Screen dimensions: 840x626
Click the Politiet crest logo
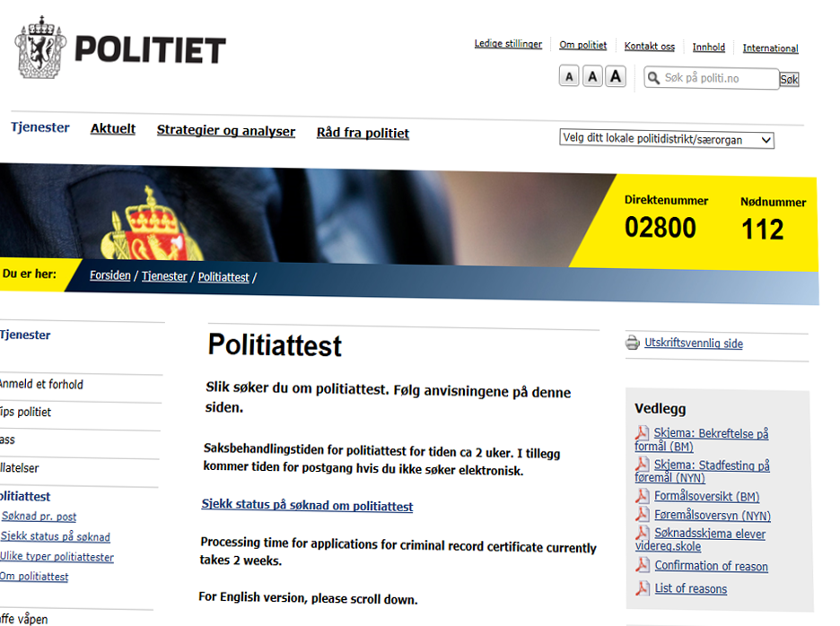[40, 48]
